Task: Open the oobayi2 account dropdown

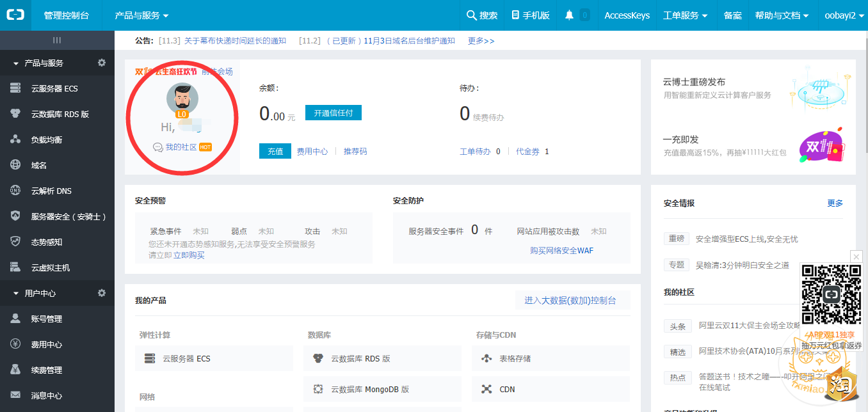Action: pos(844,15)
